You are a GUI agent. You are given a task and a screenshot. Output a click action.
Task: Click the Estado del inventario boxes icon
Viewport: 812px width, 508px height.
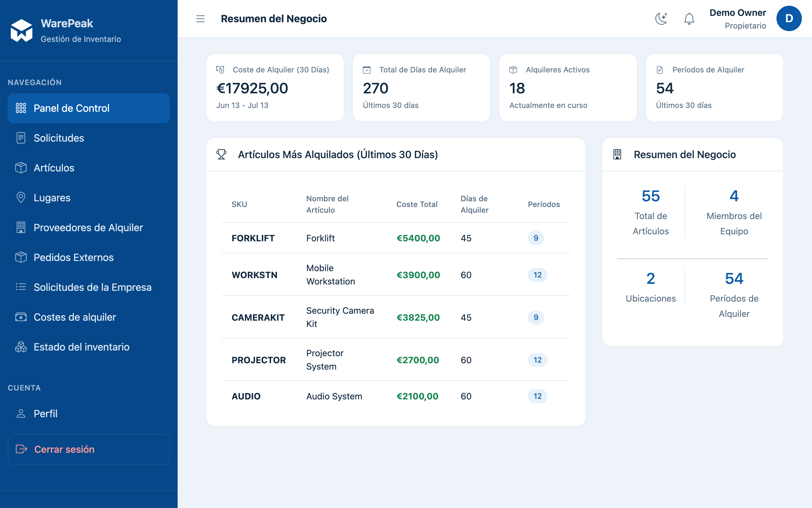click(21, 347)
